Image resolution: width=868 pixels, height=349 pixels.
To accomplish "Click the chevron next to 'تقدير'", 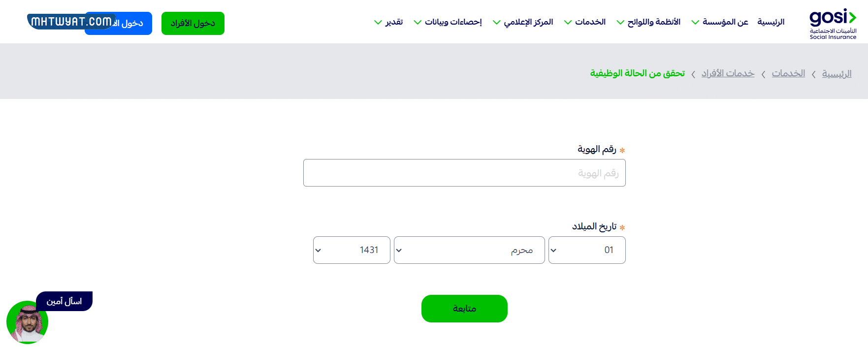I will pos(378,22).
